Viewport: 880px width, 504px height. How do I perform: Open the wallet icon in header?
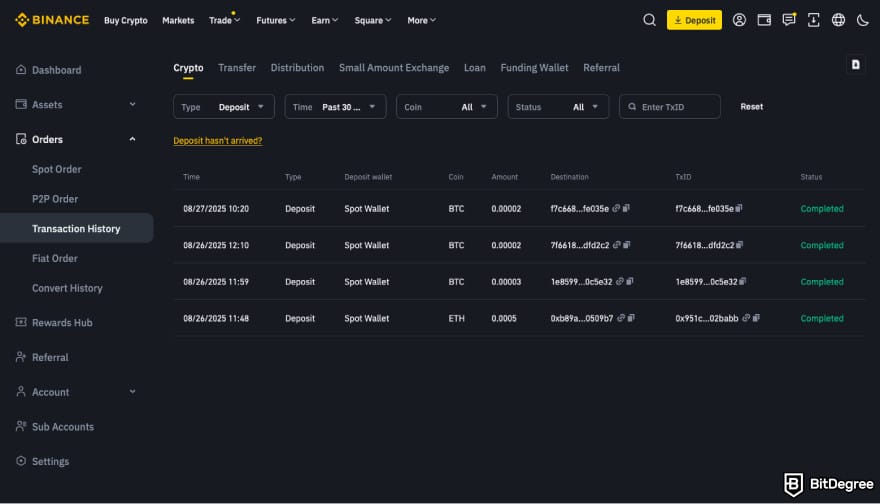click(764, 20)
